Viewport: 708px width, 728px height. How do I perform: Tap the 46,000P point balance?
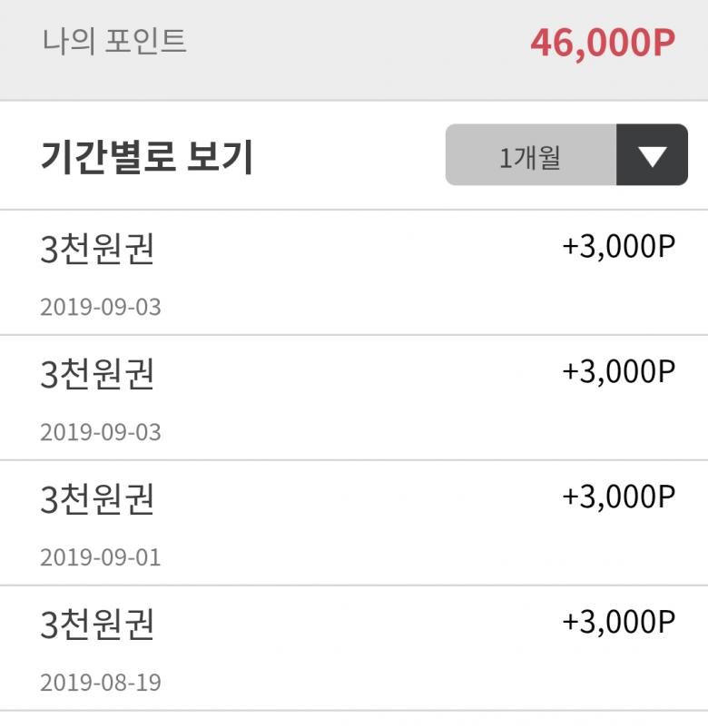[x=603, y=43]
